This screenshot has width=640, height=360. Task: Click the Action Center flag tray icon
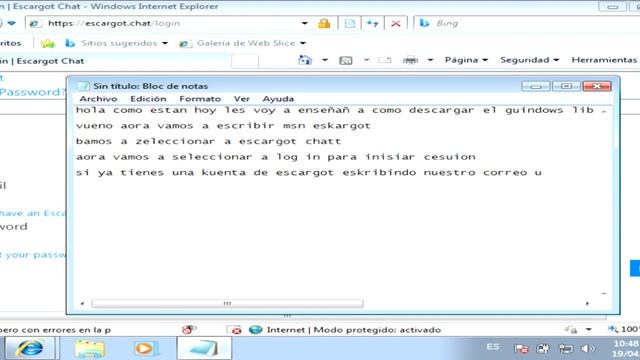point(521,348)
